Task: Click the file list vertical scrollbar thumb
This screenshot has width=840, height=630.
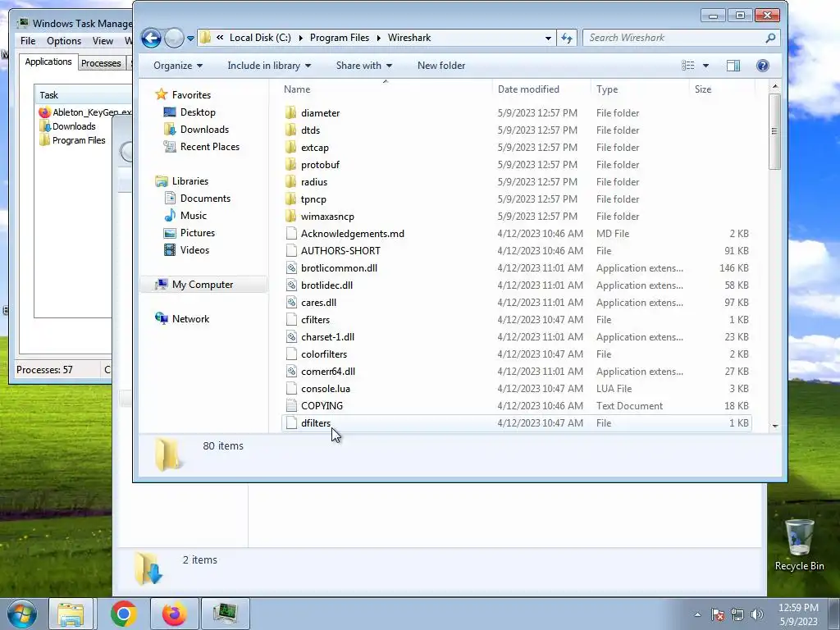Action: click(774, 131)
